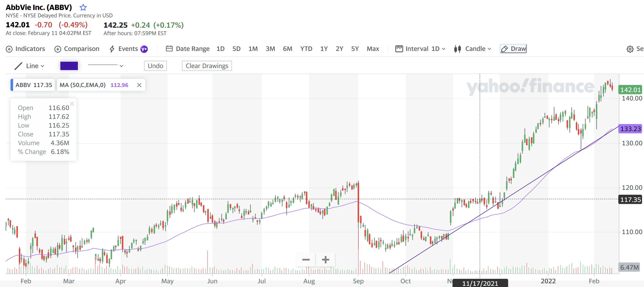Click the 133.23 moving average price tag
Screen dimensions: 644x287
630,129
